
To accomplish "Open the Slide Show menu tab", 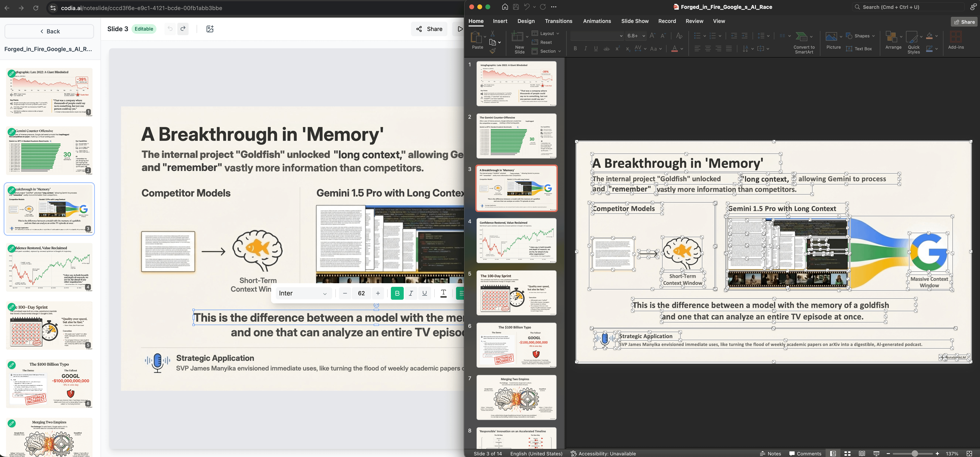I will click(x=635, y=21).
